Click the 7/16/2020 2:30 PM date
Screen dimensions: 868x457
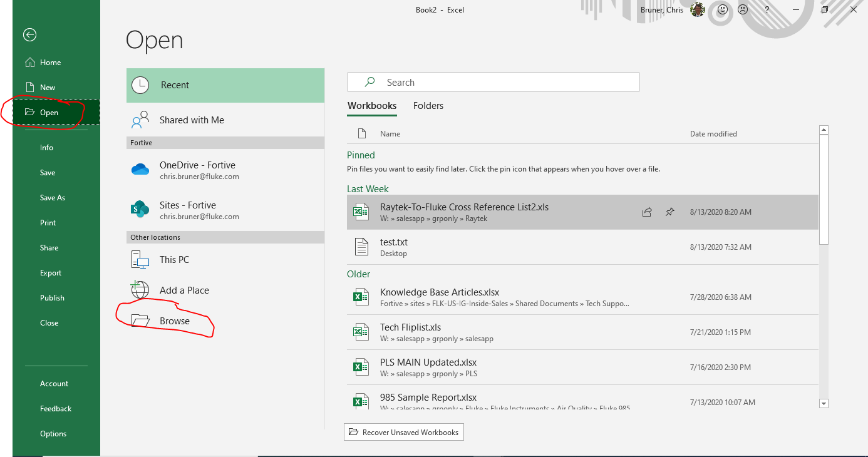[720, 367]
